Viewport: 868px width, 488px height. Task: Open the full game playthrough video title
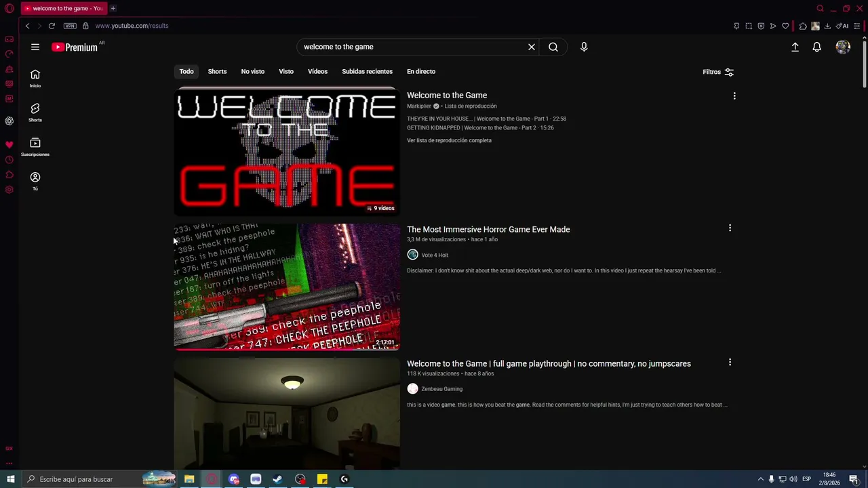[549, 364]
